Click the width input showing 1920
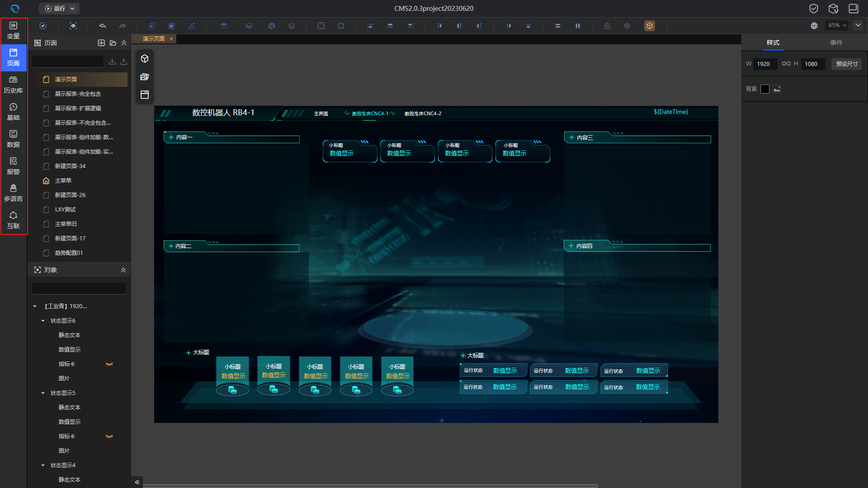 tap(765, 64)
